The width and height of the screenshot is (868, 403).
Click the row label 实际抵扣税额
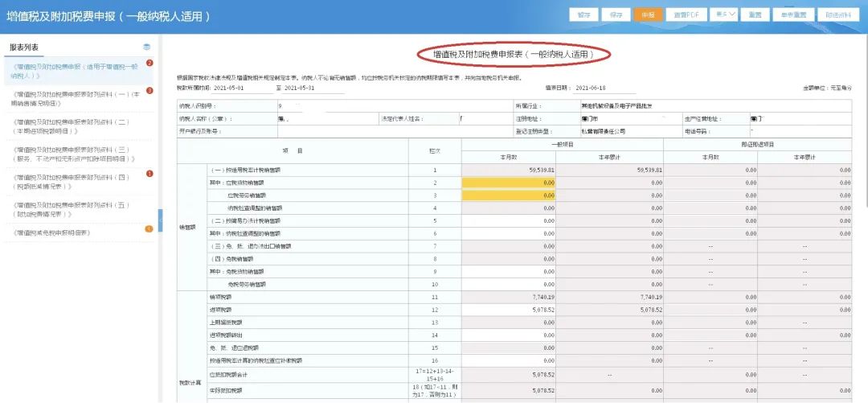click(226, 390)
